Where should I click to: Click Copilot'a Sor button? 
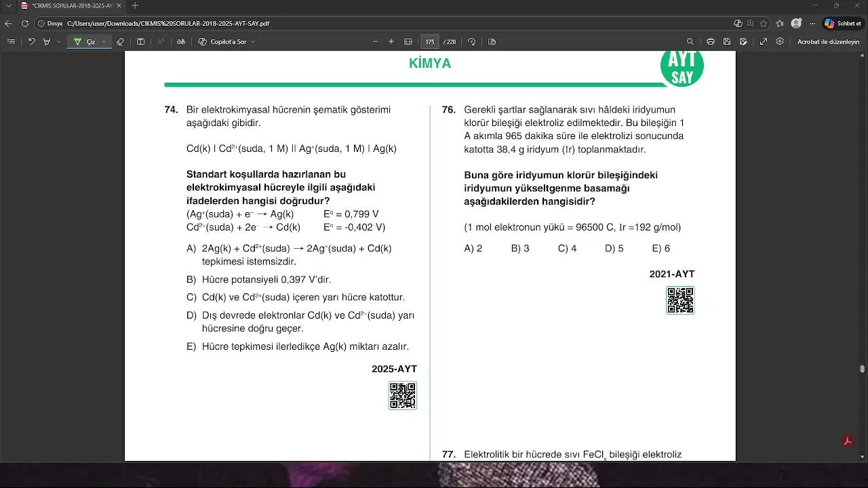[222, 41]
